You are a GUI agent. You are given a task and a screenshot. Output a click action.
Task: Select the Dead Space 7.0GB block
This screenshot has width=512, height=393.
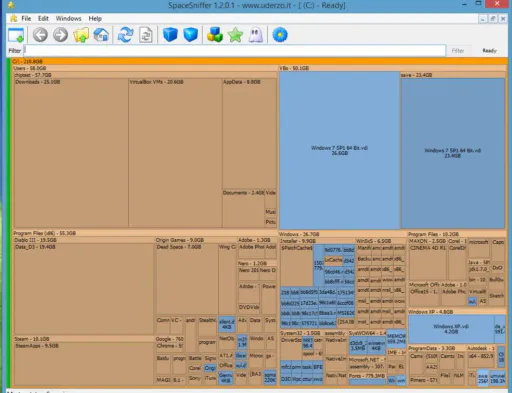(187, 279)
